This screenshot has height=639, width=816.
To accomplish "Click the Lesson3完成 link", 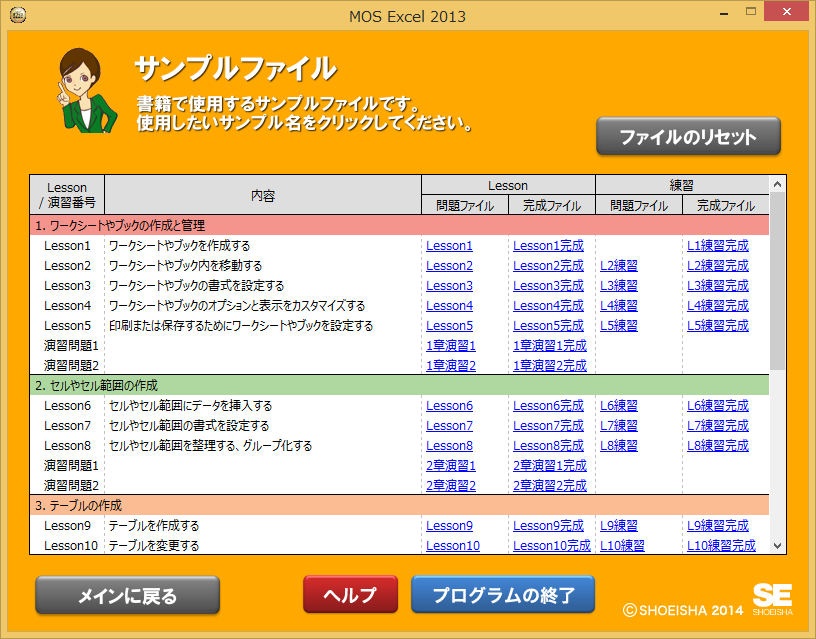I will coord(548,286).
